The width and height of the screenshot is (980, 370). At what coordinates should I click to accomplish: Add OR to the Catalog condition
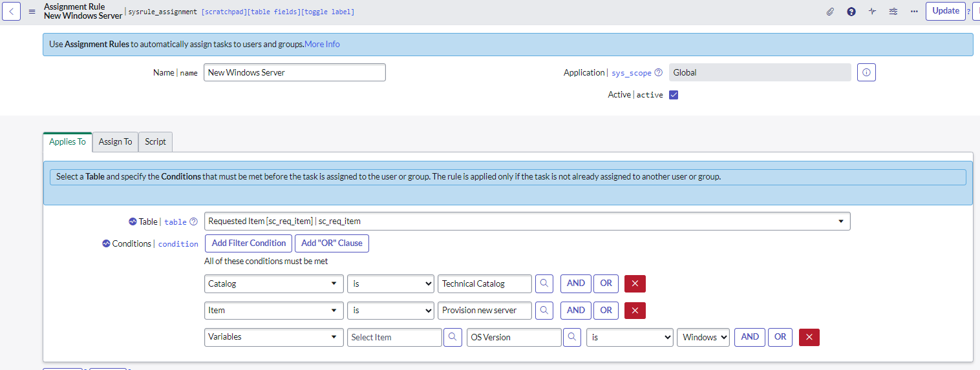(x=606, y=283)
